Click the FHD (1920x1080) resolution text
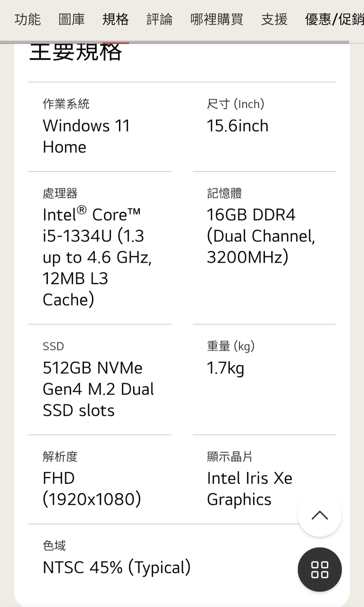The width and height of the screenshot is (364, 607). (91, 488)
